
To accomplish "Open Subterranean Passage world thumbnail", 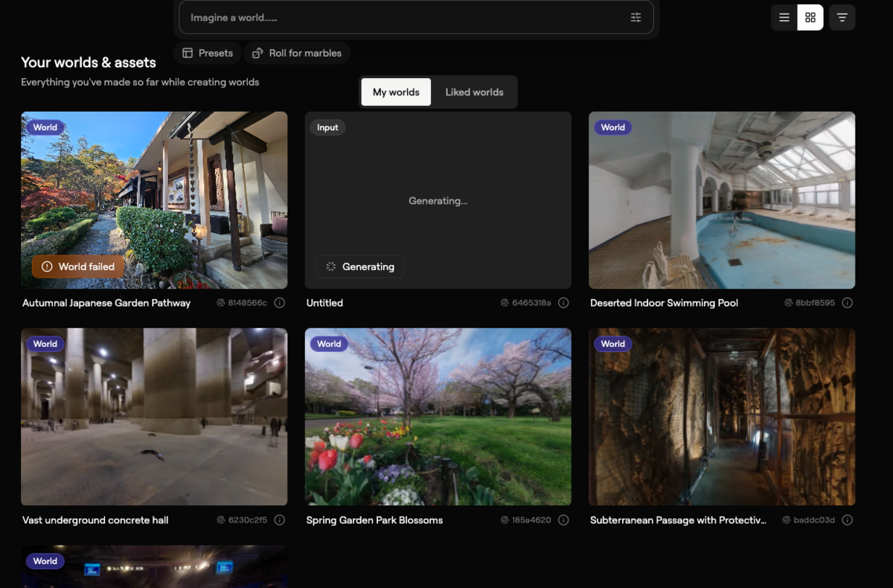I will coord(722,417).
